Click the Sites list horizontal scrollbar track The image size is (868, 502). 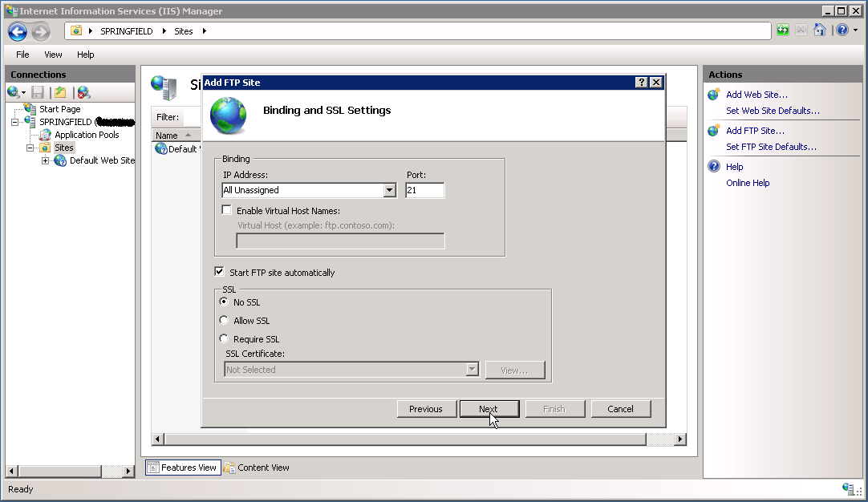(x=660, y=439)
